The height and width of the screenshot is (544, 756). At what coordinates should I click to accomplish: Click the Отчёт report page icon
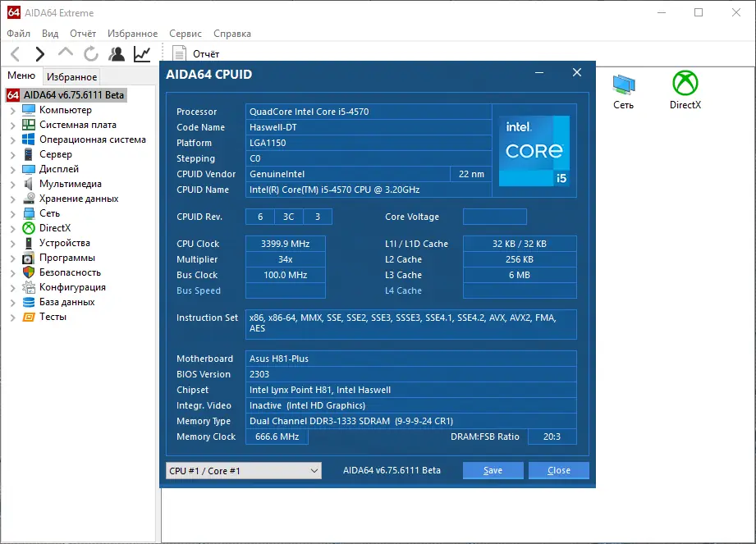click(180, 54)
